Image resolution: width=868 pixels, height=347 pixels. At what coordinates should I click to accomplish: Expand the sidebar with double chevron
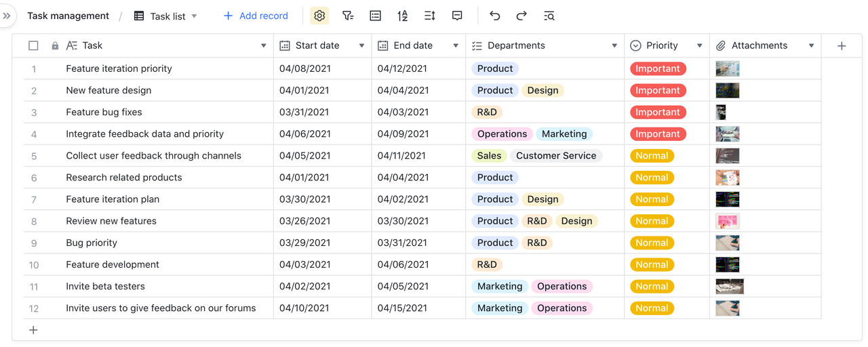[x=7, y=16]
